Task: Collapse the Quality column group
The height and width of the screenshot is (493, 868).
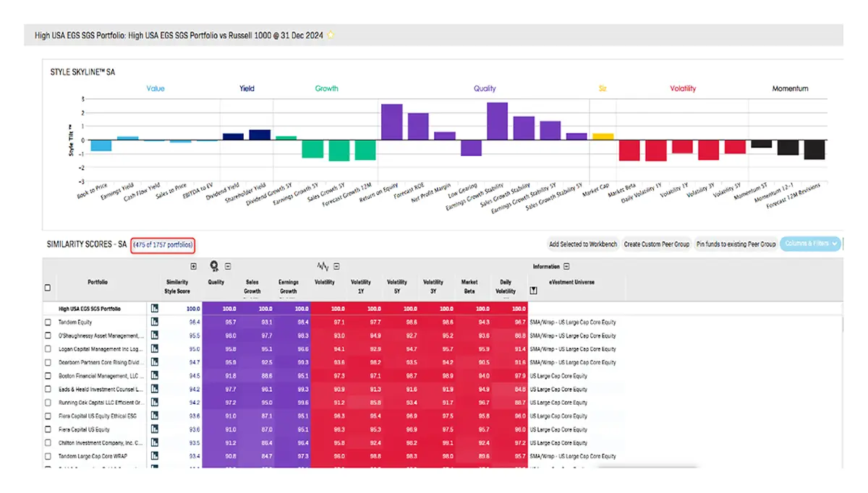Action: point(228,267)
